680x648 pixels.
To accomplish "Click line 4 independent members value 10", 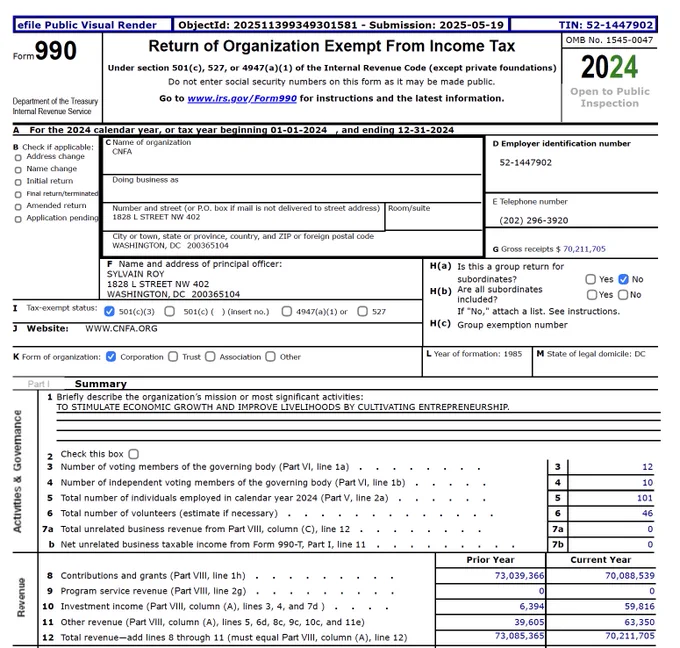I will [647, 483].
